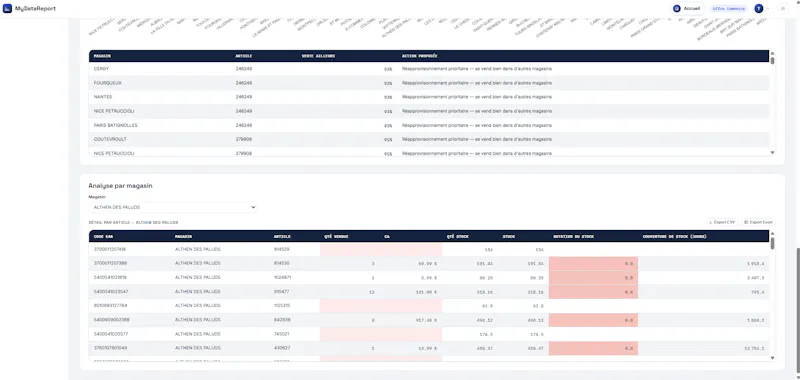Image resolution: width=800 pixels, height=380 pixels.
Task: Click article number 642938
Action: [x=282, y=320]
